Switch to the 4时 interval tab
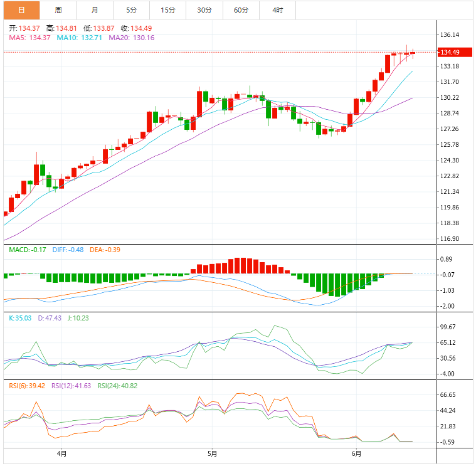Screen dimensions: 476x471 click(x=277, y=10)
